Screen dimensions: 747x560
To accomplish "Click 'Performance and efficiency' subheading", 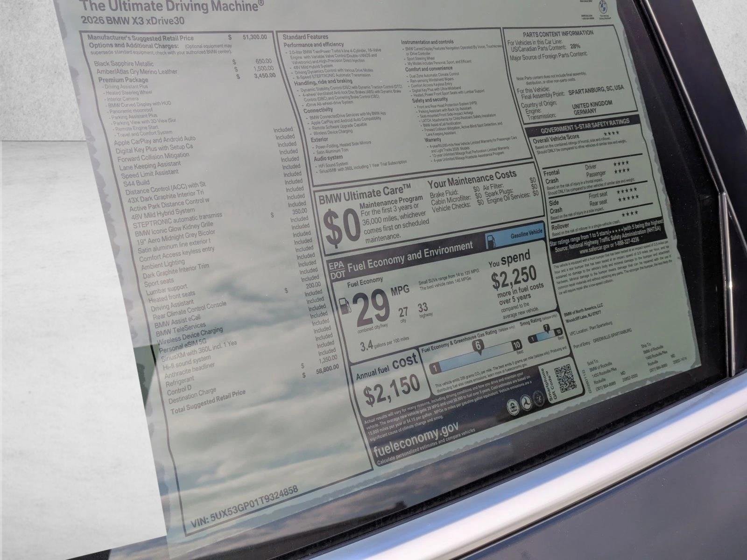I will pos(314,45).
